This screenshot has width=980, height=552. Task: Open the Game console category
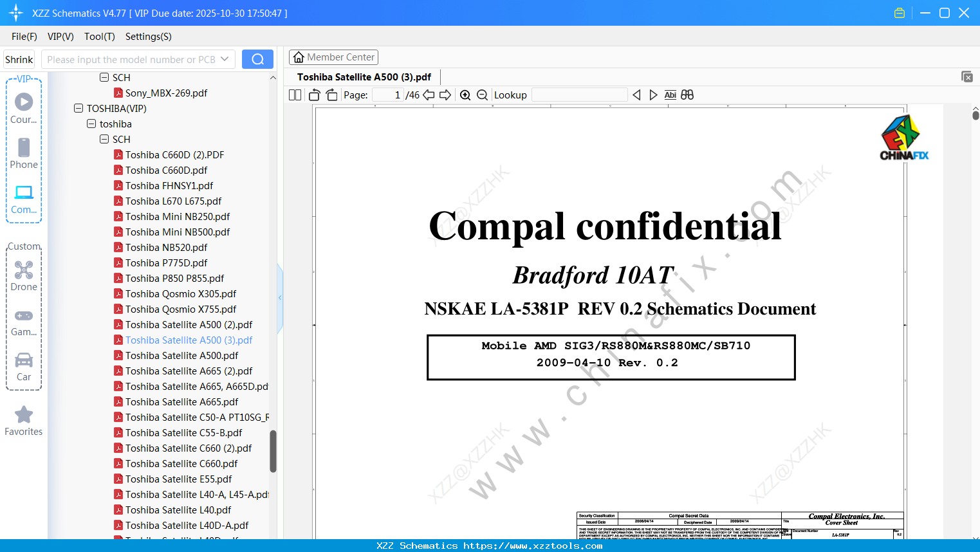click(24, 322)
